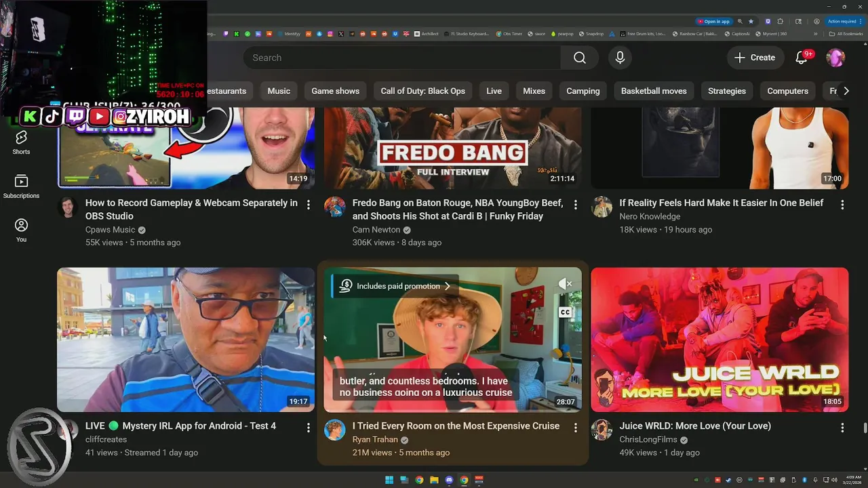
Task: Open Obs Timer bookmark
Action: (509, 33)
